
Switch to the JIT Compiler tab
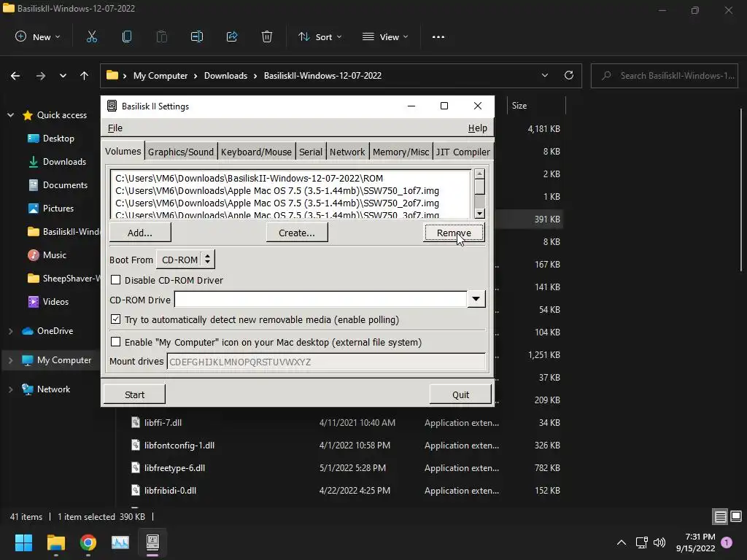[x=462, y=152]
